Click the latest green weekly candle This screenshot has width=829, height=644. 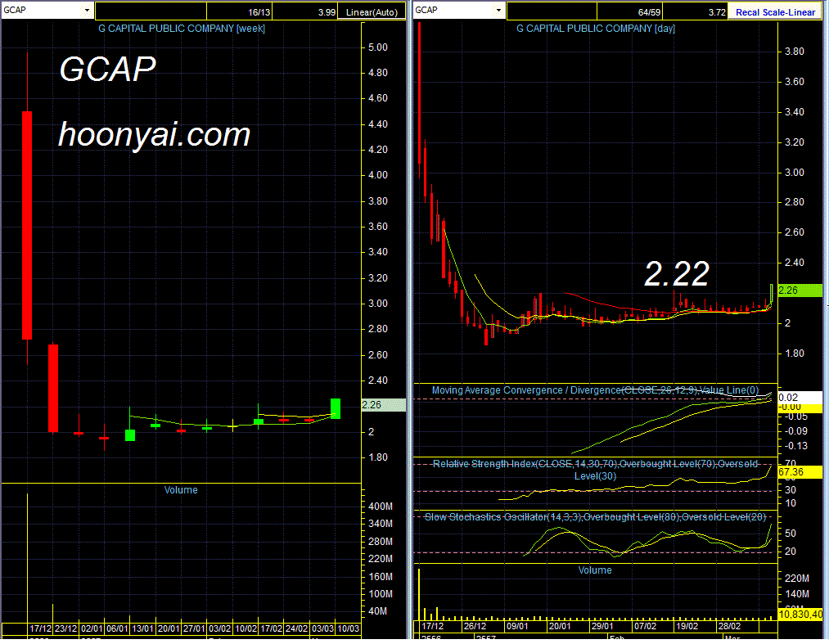point(336,408)
